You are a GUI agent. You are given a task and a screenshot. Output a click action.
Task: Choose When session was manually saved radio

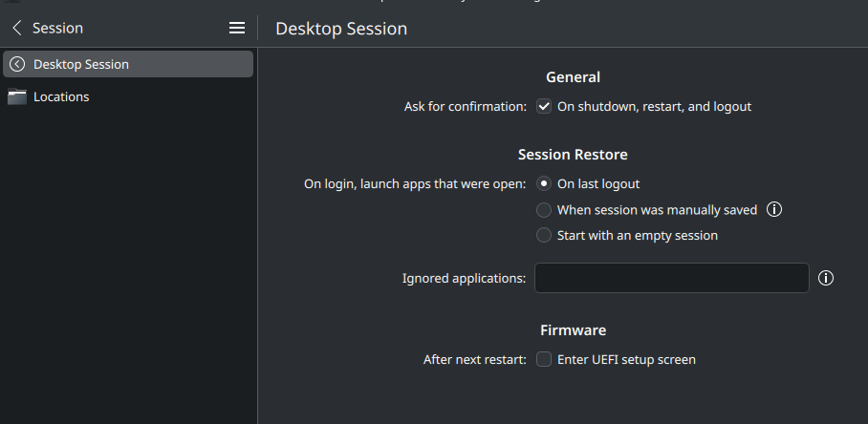tap(544, 210)
